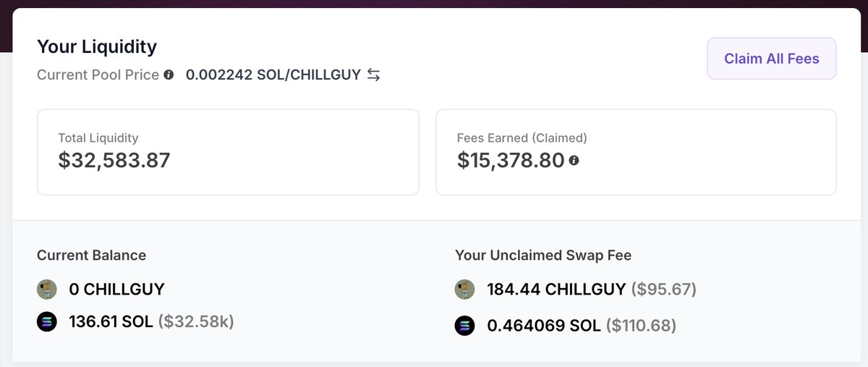Click the SOL icon under Unclaimed Swap Fee
The image size is (868, 367).
pos(464,326)
